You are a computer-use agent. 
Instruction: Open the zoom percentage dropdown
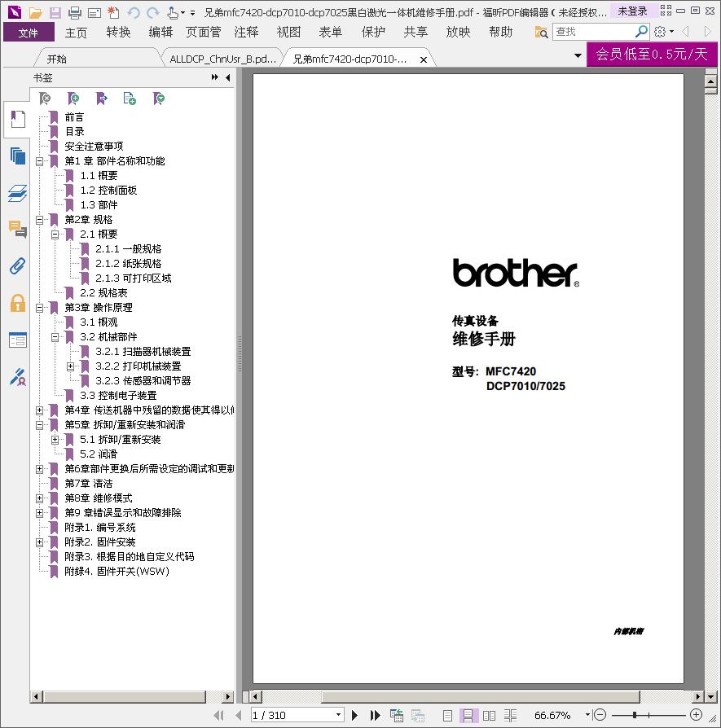(587, 715)
